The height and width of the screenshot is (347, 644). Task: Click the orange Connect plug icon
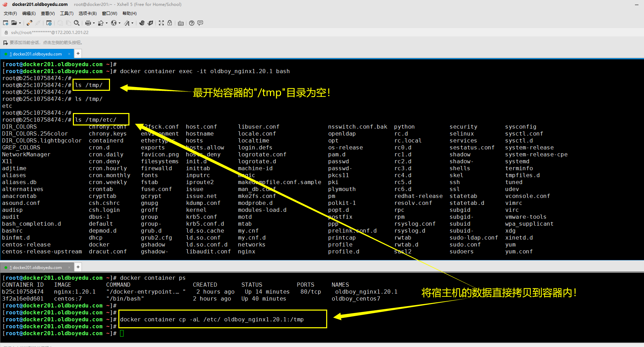coord(29,23)
